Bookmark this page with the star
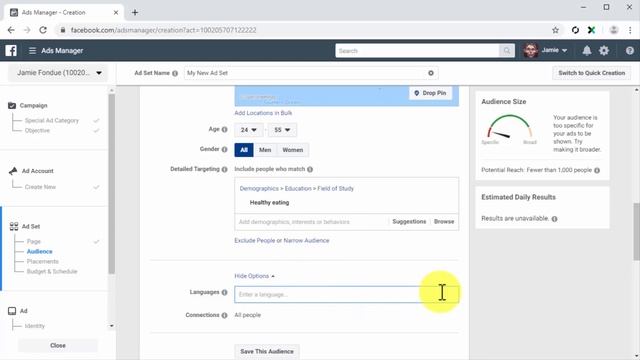This screenshot has height=360, width=640. tap(555, 30)
